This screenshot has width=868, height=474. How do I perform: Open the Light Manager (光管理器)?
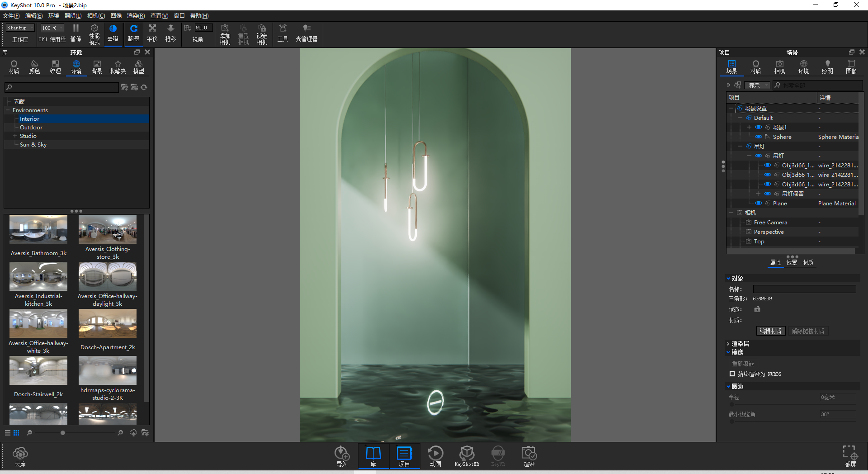[307, 33]
